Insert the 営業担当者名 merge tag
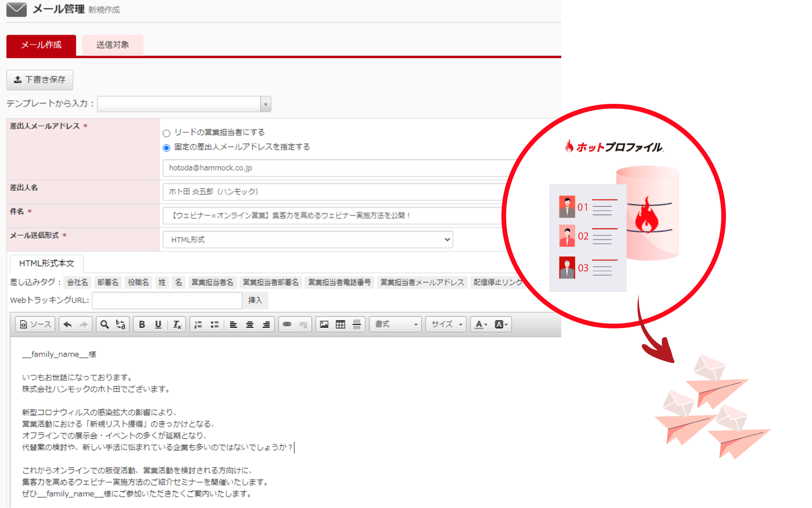The image size is (812, 508). pos(212,282)
